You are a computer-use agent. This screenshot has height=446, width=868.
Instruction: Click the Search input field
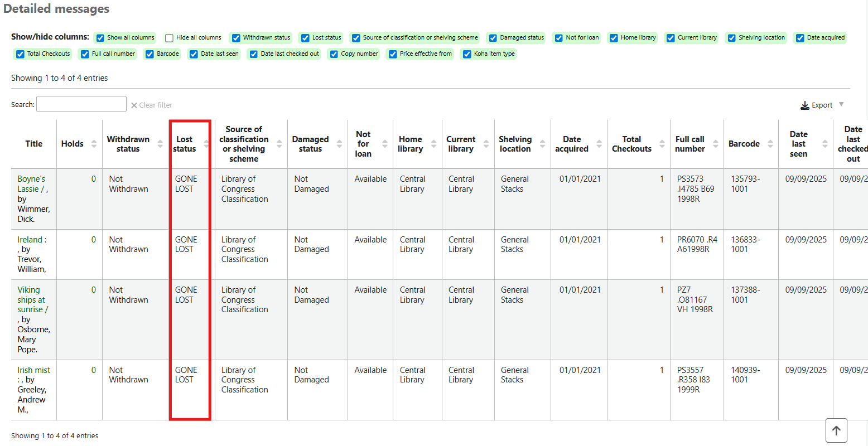[x=81, y=104]
